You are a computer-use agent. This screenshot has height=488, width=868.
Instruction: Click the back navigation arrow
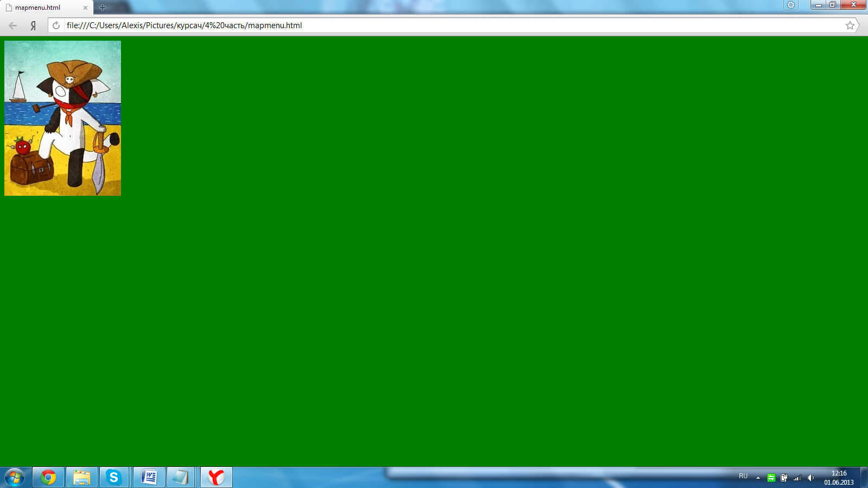point(12,25)
